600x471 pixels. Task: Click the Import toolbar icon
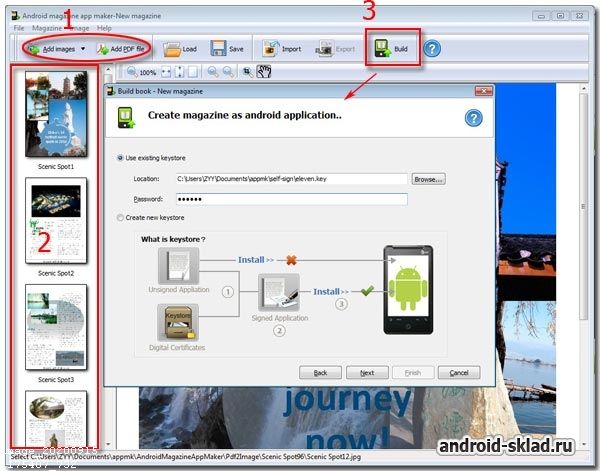point(271,49)
